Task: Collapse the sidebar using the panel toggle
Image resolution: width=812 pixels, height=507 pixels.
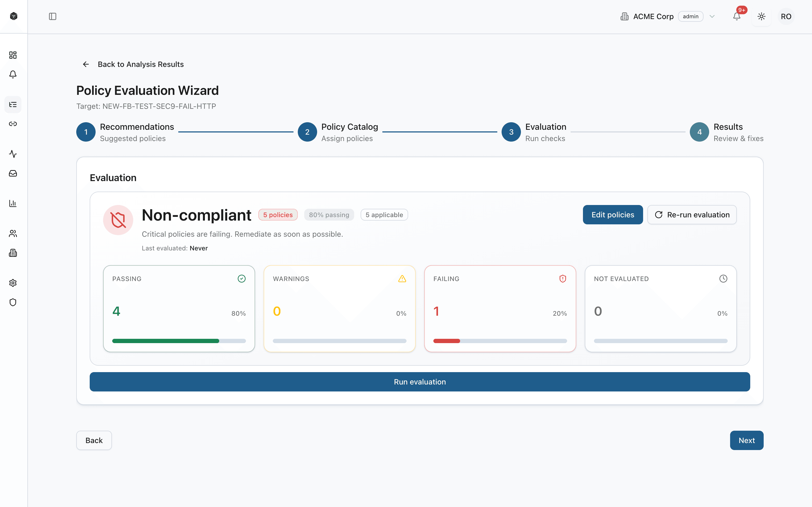Action: pos(53,16)
